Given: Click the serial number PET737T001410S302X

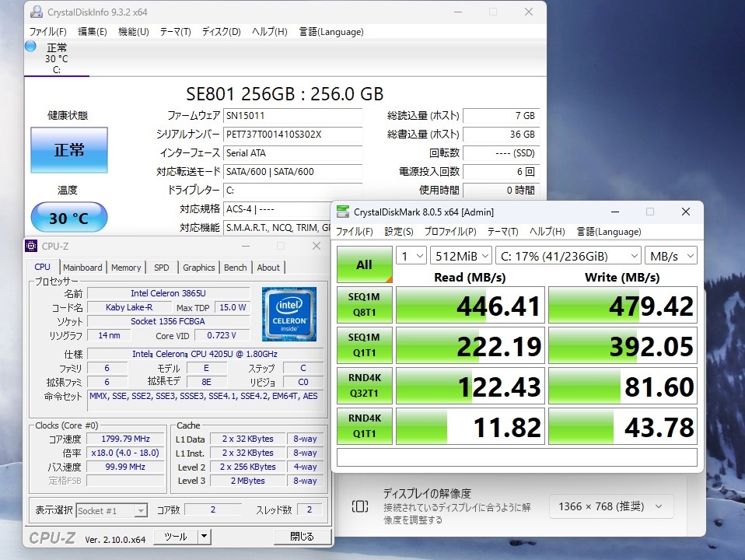Looking at the screenshot, I should (292, 134).
